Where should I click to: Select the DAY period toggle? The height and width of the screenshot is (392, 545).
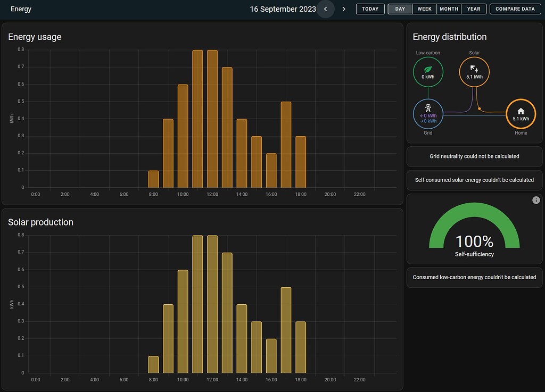click(400, 9)
